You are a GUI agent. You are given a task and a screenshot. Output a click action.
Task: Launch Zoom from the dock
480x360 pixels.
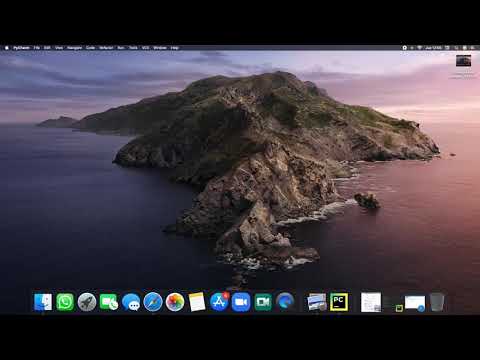[241, 302]
